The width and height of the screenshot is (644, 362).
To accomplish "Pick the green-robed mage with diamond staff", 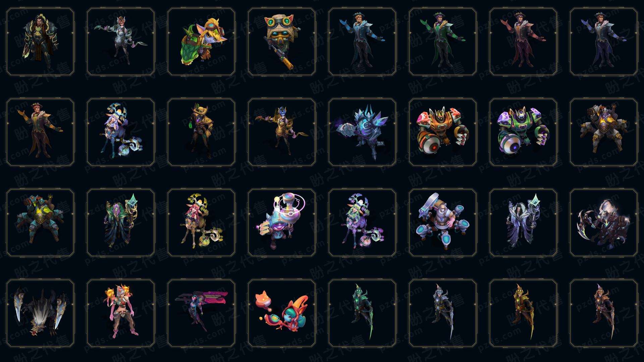I will click(x=121, y=223).
